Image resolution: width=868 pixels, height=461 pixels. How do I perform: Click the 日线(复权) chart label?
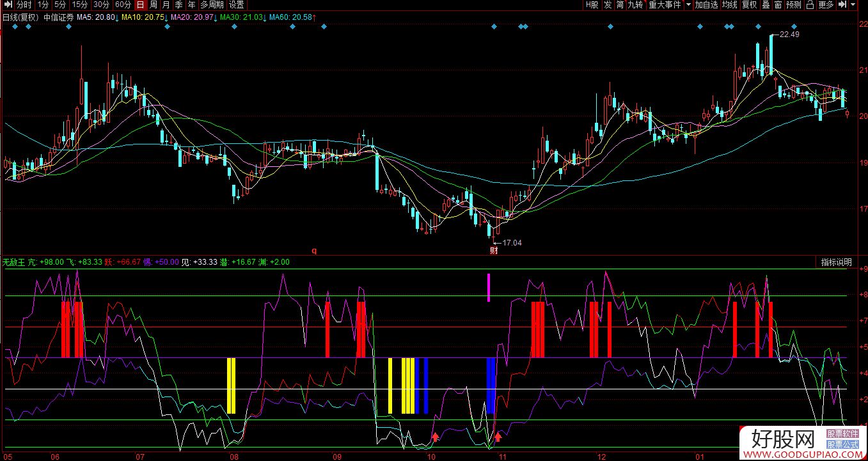point(21,17)
